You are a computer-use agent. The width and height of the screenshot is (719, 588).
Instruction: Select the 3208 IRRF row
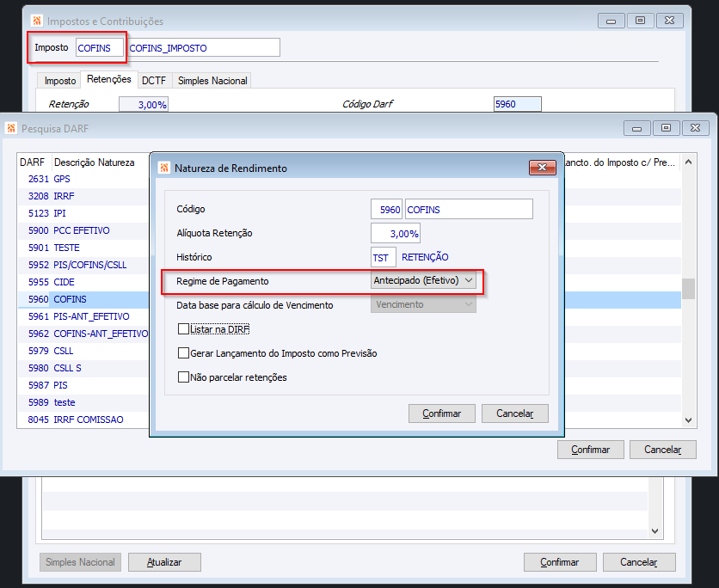[83, 196]
